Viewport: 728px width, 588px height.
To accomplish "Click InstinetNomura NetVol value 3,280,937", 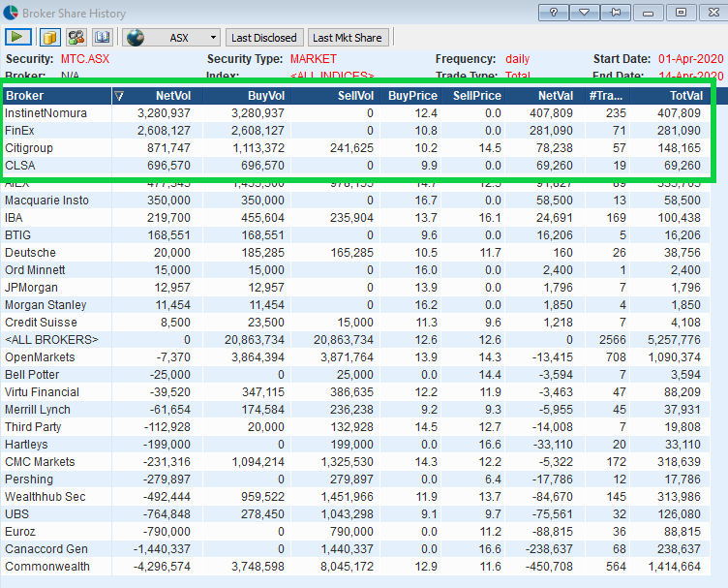I will click(x=164, y=113).
